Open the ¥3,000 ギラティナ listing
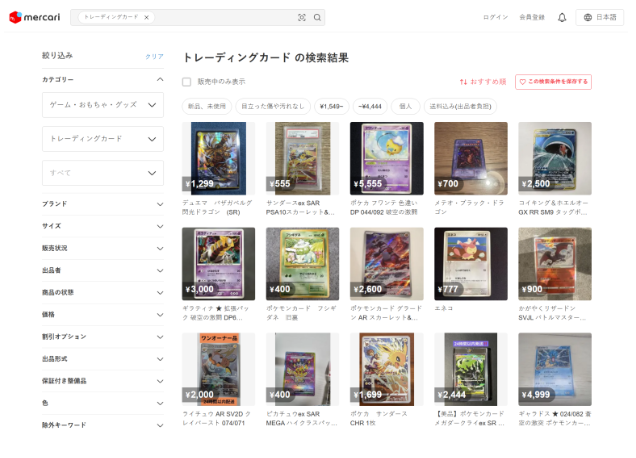 [219, 264]
